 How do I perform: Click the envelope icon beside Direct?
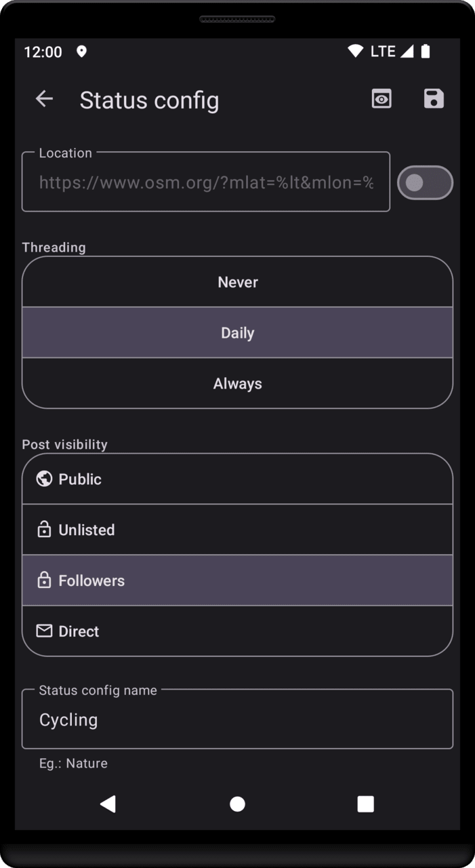[44, 631]
